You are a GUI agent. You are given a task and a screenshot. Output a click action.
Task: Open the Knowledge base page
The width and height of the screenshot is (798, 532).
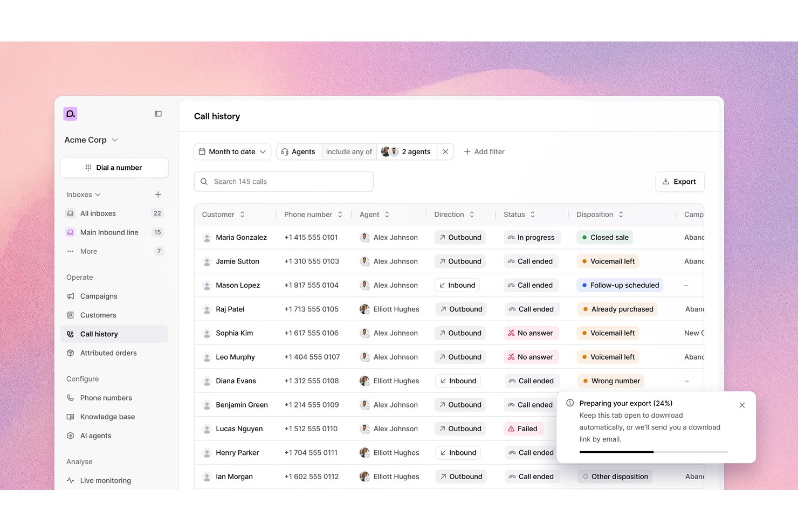(x=114, y=417)
